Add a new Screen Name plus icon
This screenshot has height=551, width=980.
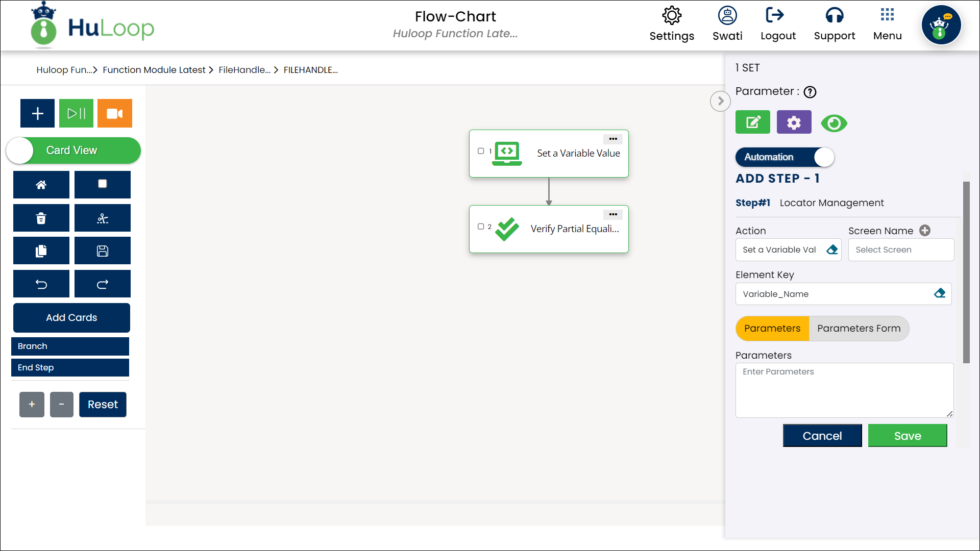point(925,231)
